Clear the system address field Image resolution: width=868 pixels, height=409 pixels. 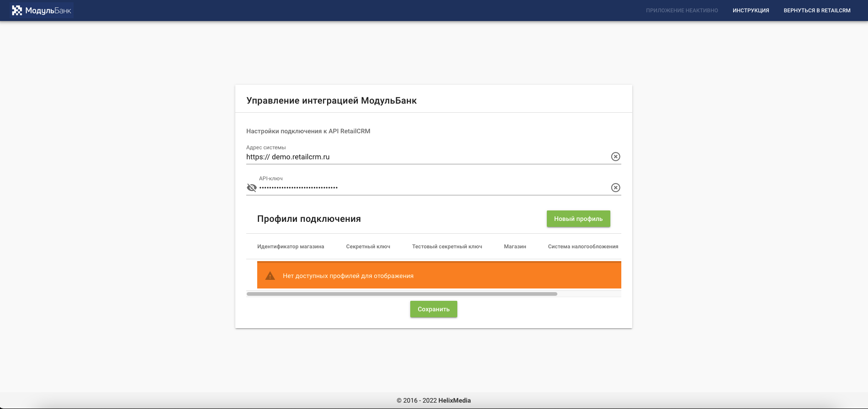click(616, 157)
